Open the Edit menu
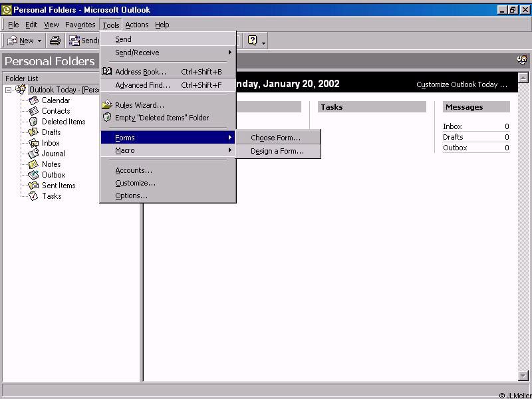This screenshot has height=399, width=532. coord(31,25)
